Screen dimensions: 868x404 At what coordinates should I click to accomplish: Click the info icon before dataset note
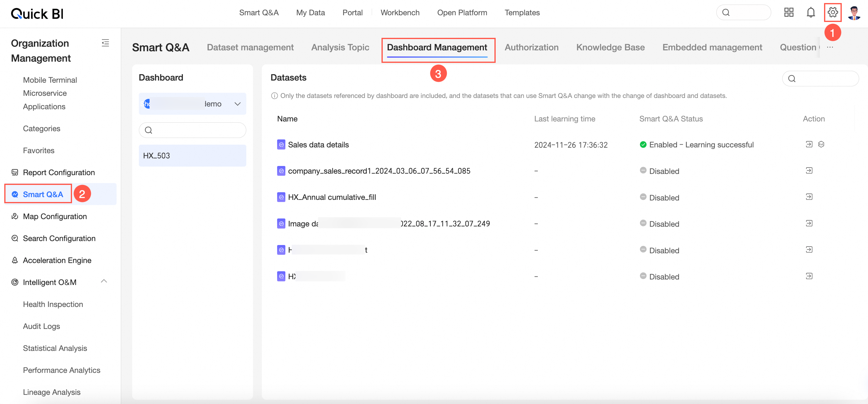274,96
